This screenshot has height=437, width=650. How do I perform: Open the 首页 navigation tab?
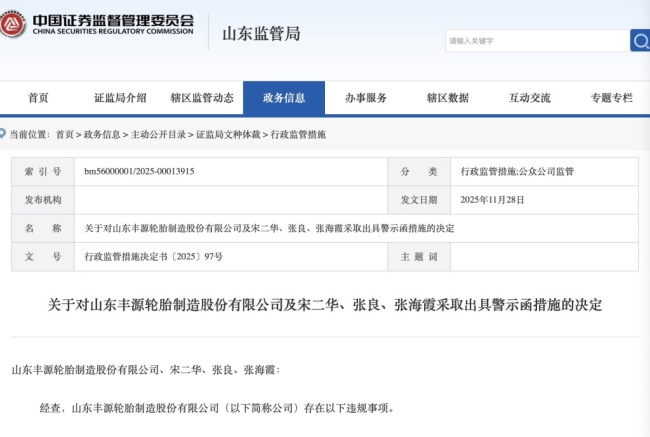coord(38,98)
